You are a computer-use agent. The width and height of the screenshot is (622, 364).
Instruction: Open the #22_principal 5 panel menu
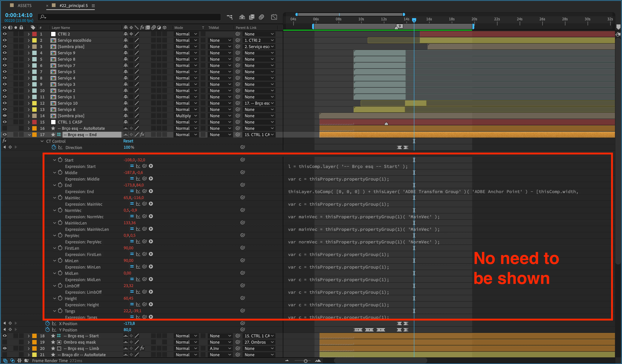tap(93, 6)
